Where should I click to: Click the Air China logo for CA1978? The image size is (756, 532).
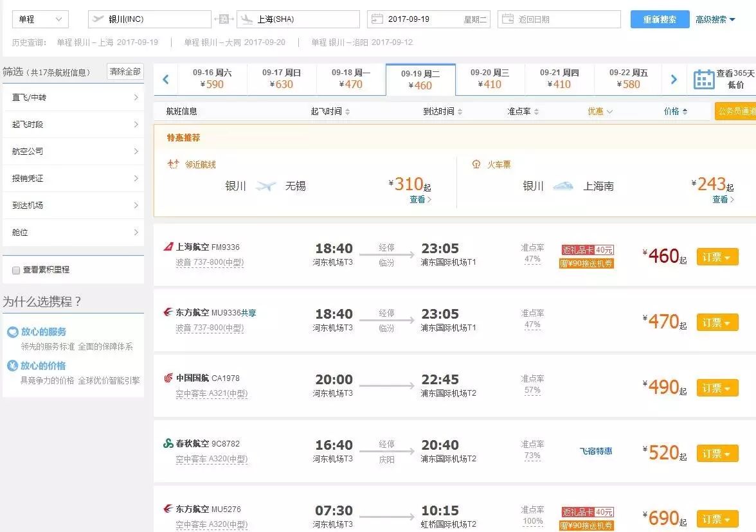[168, 378]
